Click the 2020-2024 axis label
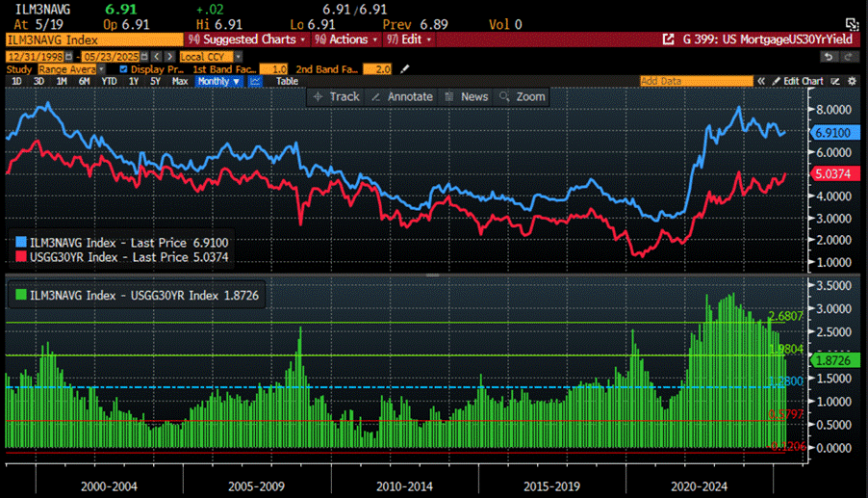 click(700, 486)
